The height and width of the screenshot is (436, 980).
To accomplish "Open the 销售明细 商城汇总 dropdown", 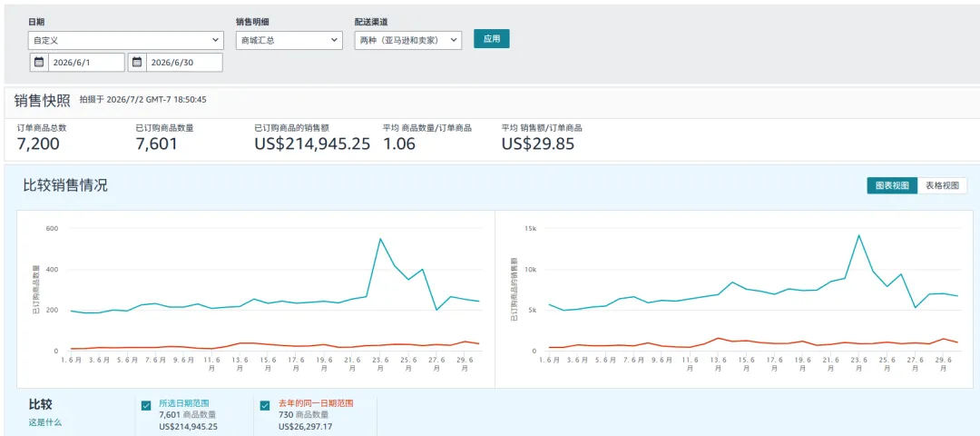I will click(289, 41).
